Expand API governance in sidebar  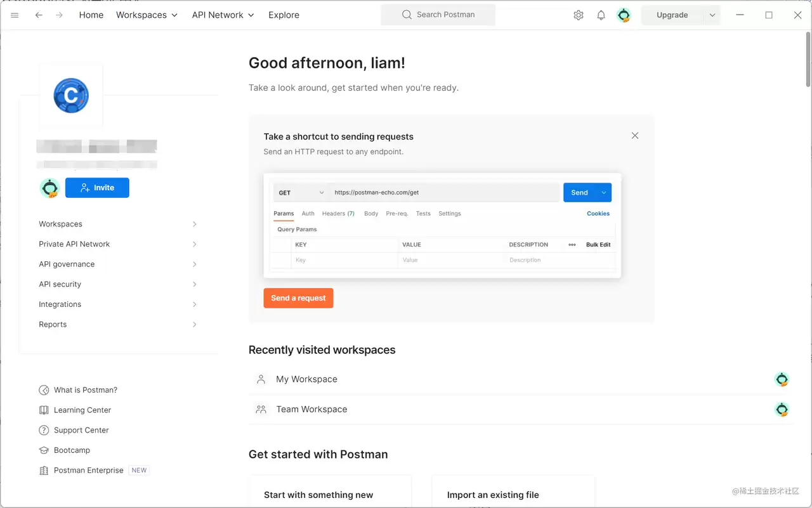(x=118, y=264)
